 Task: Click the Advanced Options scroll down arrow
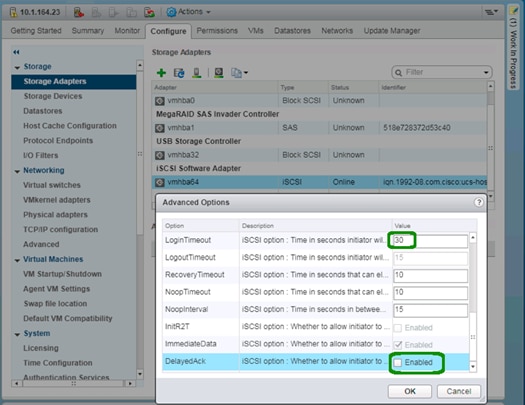473,367
